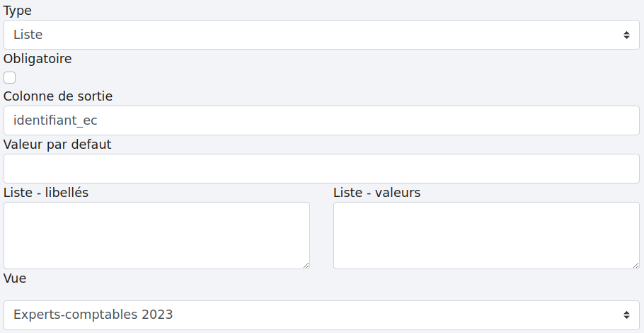
Task: Click the Obligatoire label text
Action: tap(38, 59)
